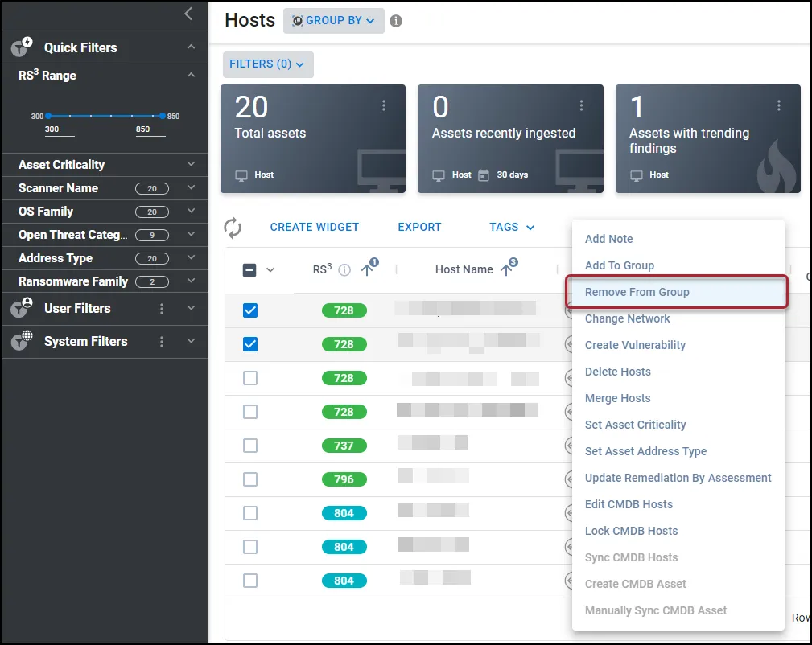The width and height of the screenshot is (812, 645).
Task: Open Total assets card options menu
Action: pos(384,105)
